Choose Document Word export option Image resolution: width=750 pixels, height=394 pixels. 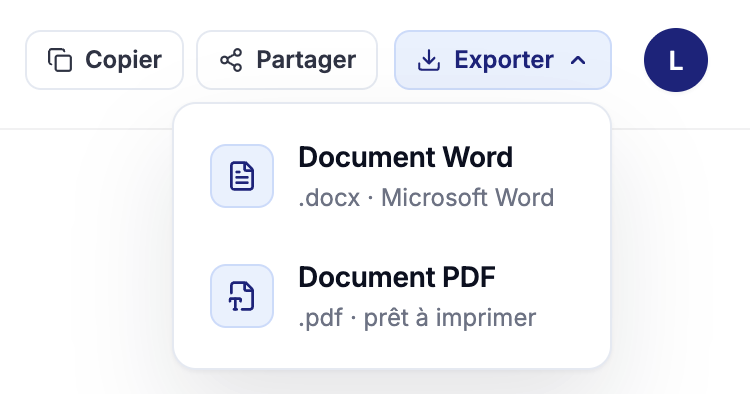coord(392,176)
